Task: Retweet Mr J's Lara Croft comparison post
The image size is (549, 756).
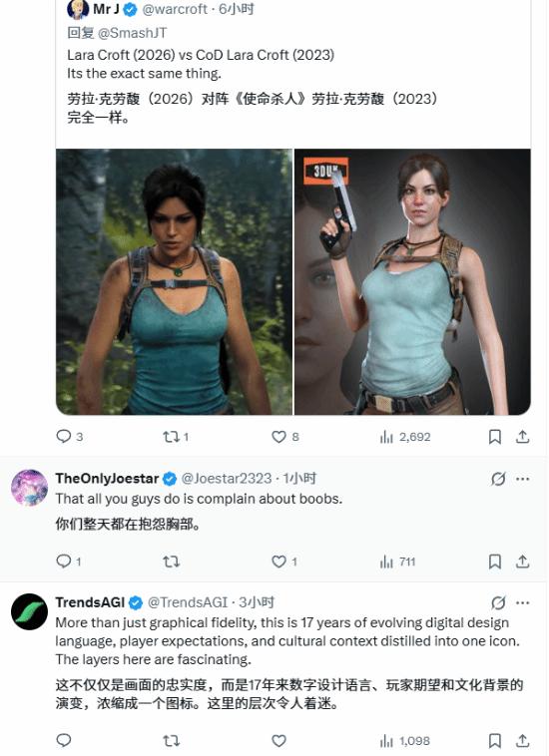Action: (x=176, y=437)
